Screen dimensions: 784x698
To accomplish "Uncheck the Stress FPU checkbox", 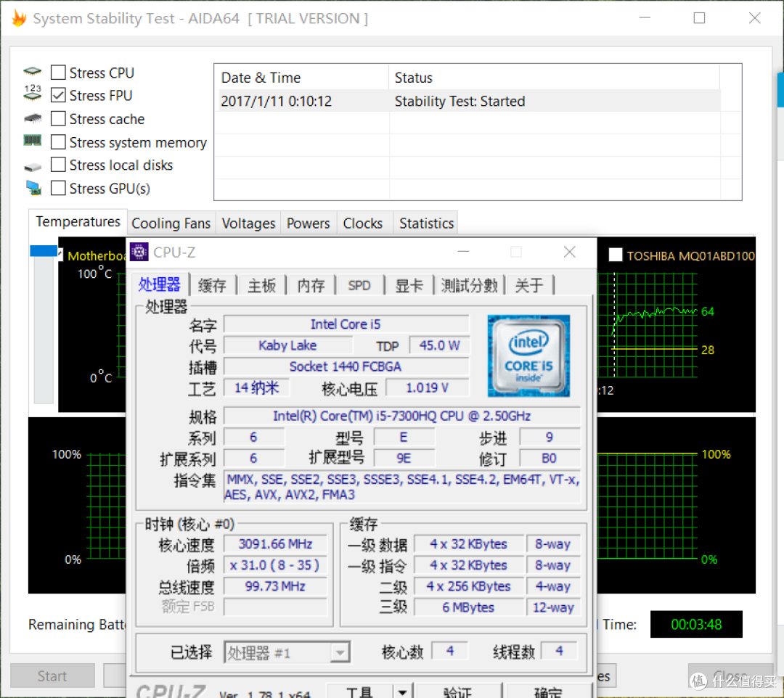I will [58, 95].
